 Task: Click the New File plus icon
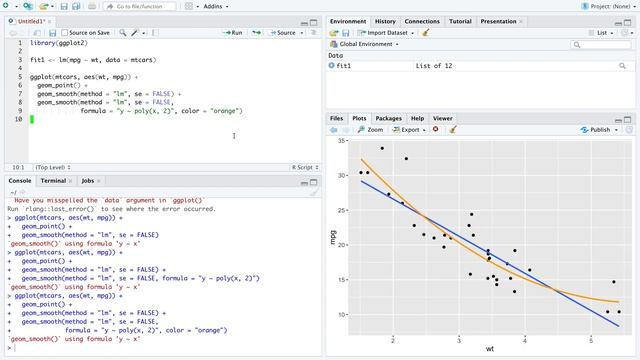click(6, 6)
